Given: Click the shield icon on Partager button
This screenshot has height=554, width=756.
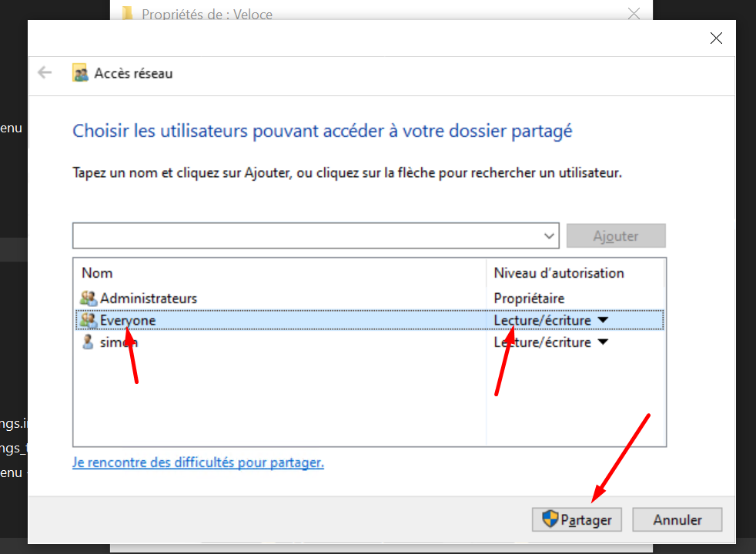Looking at the screenshot, I should [550, 519].
